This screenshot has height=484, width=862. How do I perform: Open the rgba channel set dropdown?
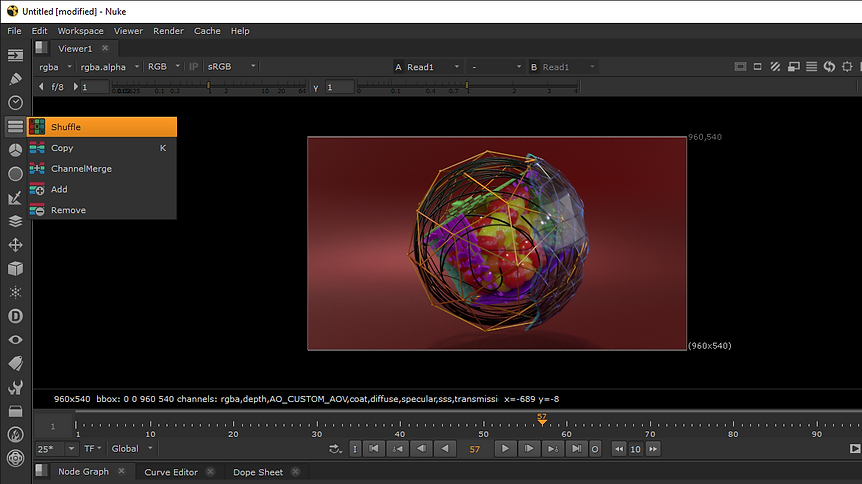click(x=56, y=67)
